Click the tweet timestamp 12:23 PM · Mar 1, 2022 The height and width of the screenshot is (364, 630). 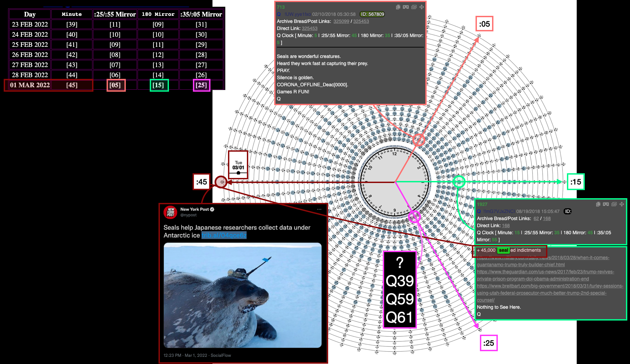point(185,355)
